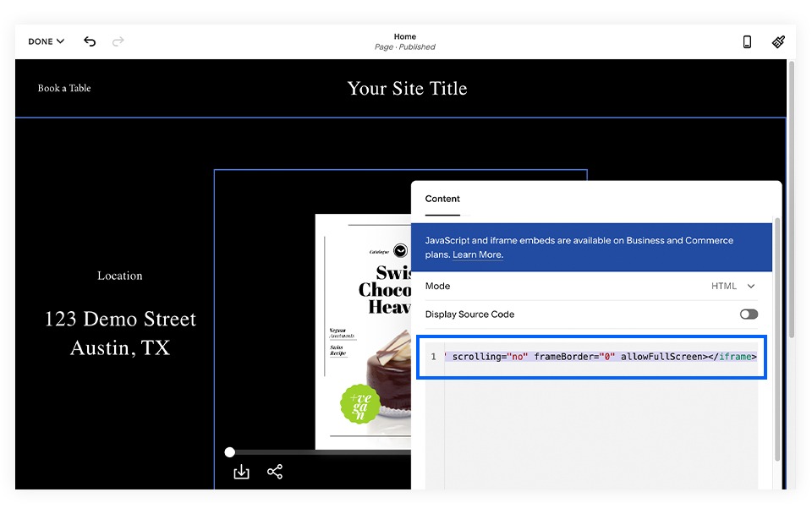Undo the last change
The height and width of the screenshot is (514, 812).
pyautogui.click(x=89, y=41)
